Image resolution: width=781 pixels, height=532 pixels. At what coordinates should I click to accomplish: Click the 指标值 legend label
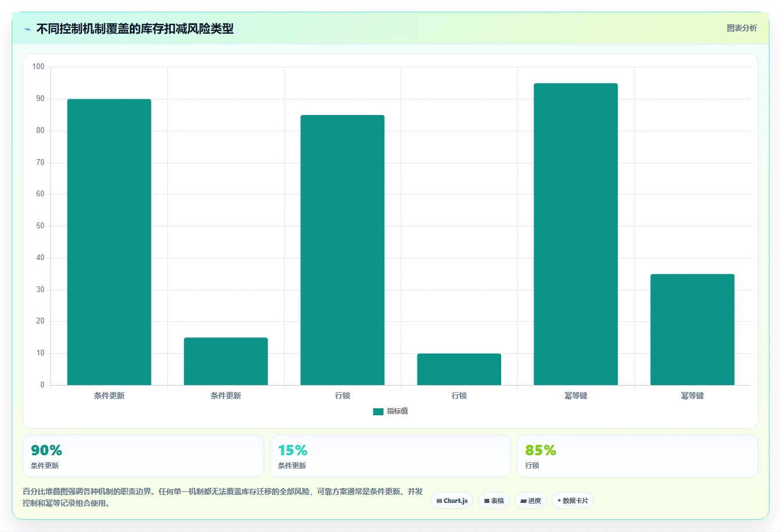[397, 411]
